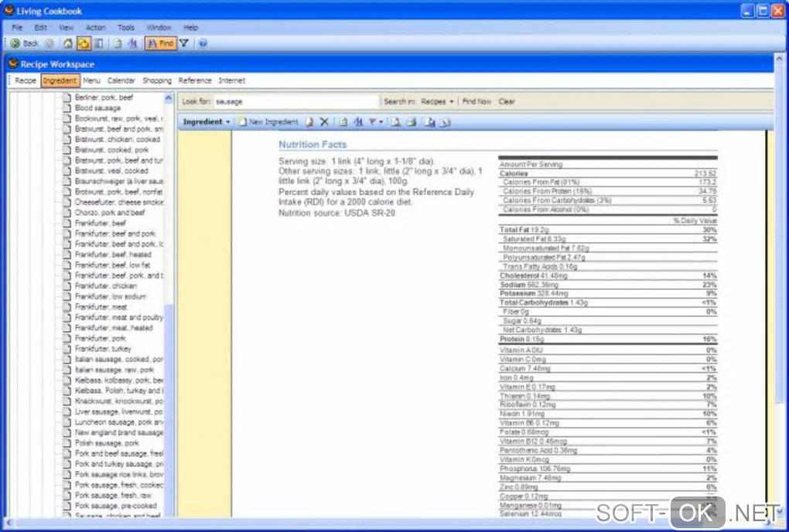Click the printer icon in ingredient toolbar
789x532 pixels.
(412, 121)
